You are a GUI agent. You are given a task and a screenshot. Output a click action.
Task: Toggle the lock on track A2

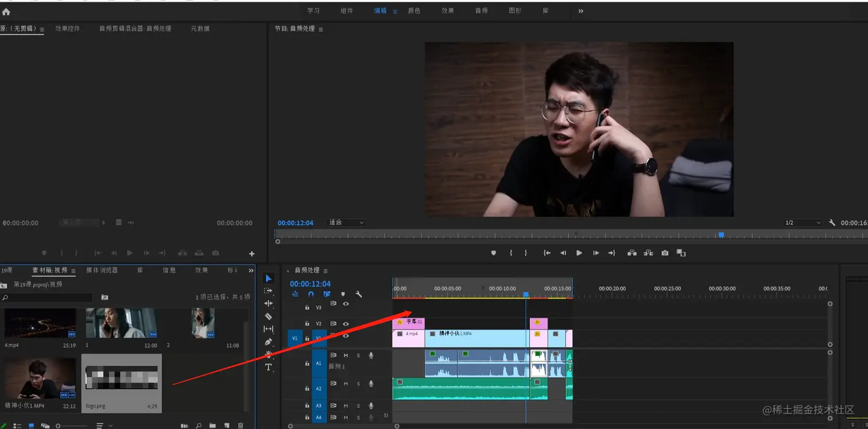click(x=307, y=388)
